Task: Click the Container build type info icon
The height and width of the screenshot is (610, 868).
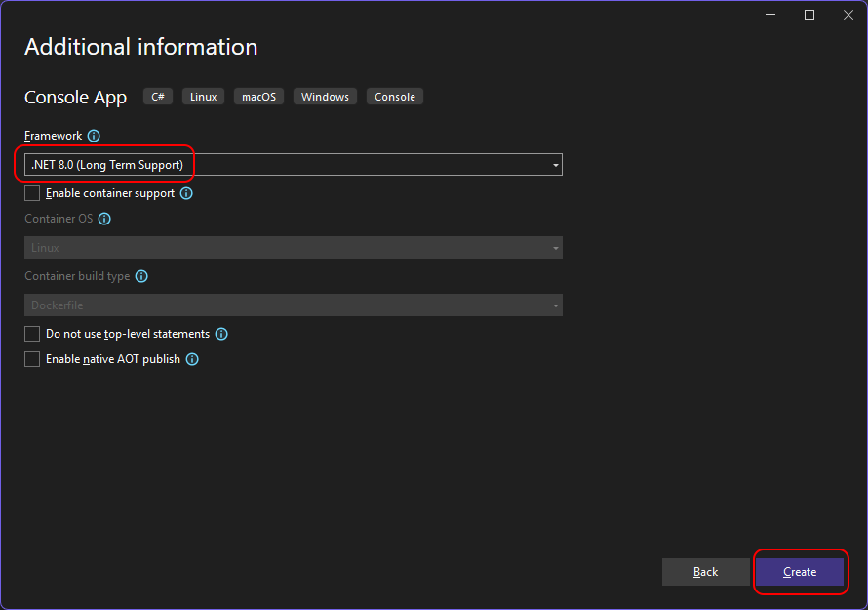Action: tap(141, 276)
